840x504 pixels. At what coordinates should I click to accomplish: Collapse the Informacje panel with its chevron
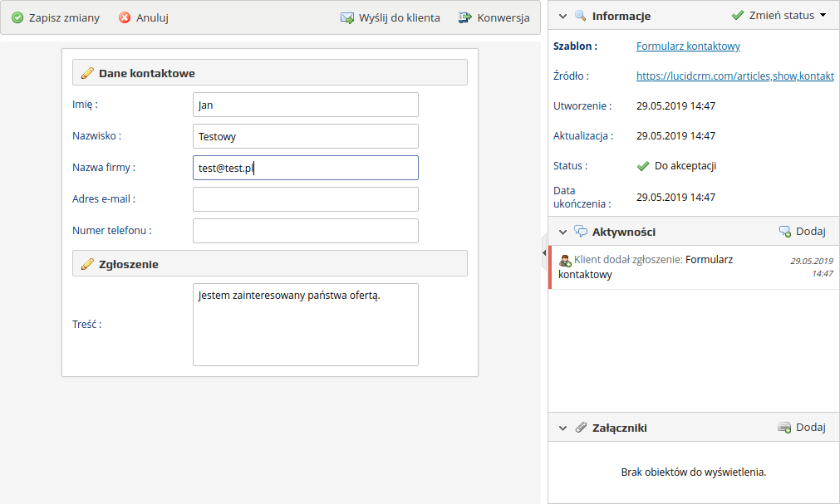(562, 17)
